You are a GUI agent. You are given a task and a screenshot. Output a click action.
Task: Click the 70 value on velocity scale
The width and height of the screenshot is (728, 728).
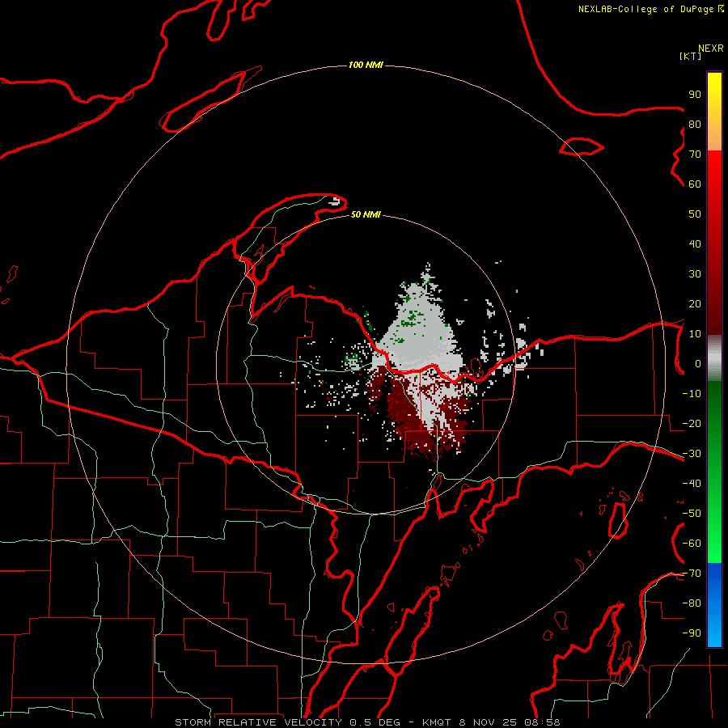(x=695, y=154)
